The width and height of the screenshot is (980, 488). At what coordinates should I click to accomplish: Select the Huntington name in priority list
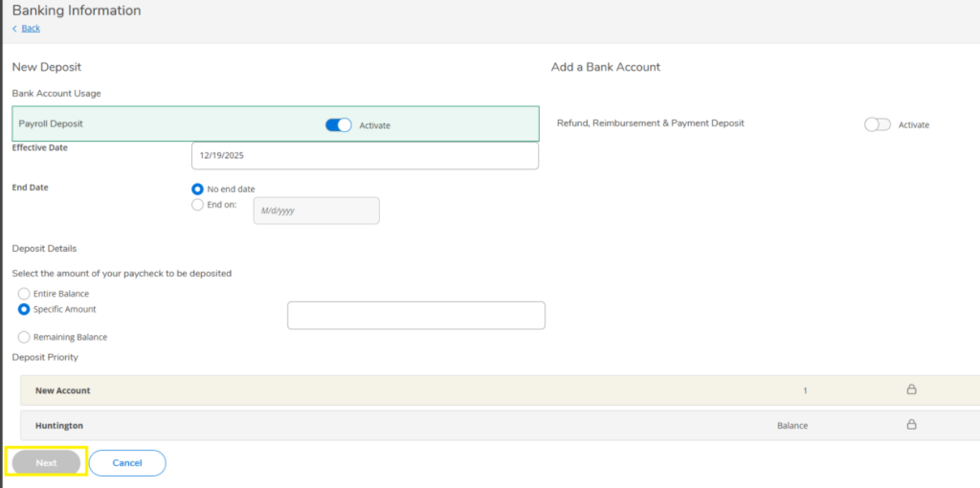click(x=59, y=425)
